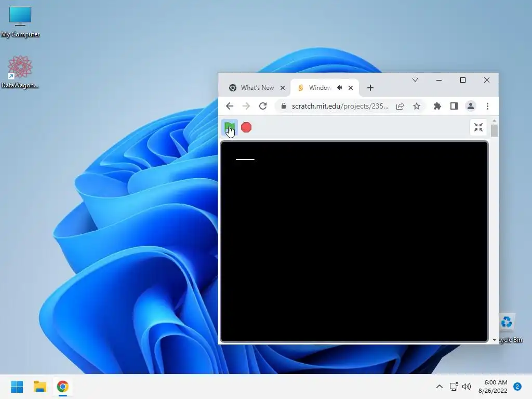Select the My Computer desktop icon
532x399 pixels.
click(20, 22)
